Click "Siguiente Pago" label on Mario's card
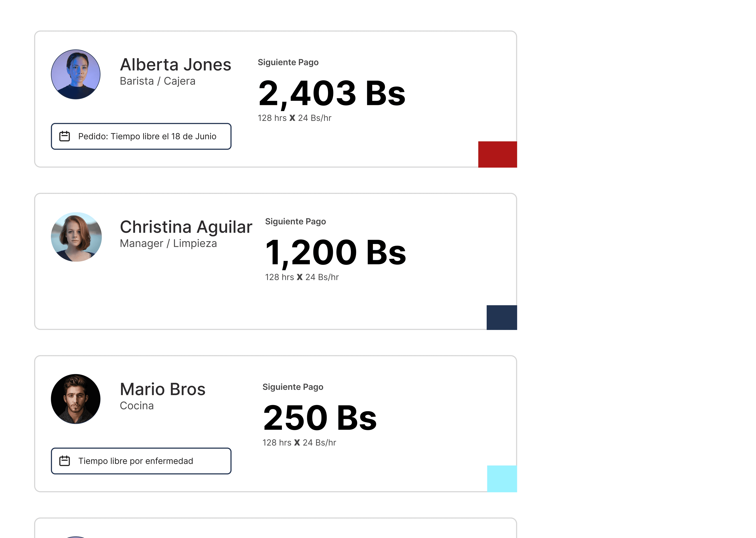The width and height of the screenshot is (756, 538). click(293, 387)
